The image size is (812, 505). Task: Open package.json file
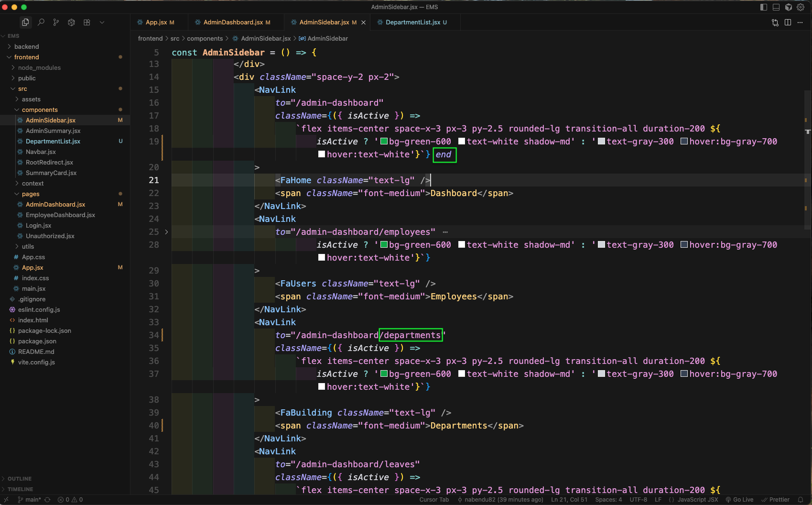tap(65, 341)
